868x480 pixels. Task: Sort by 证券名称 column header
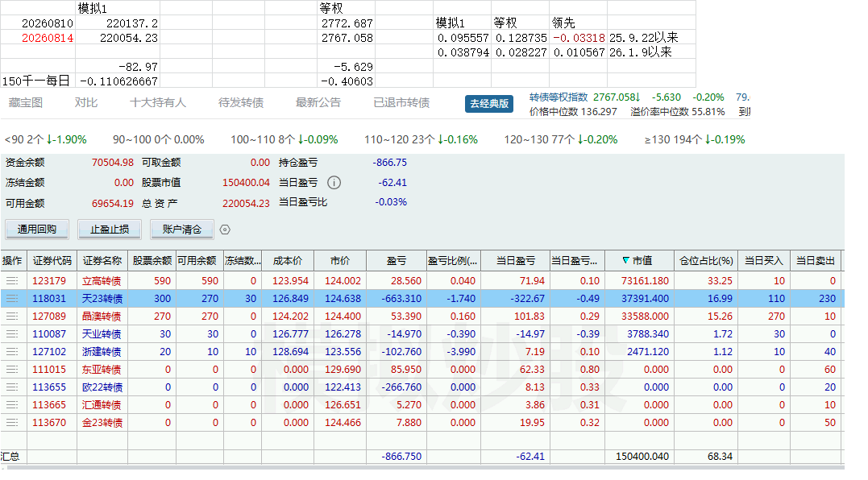coord(102,260)
